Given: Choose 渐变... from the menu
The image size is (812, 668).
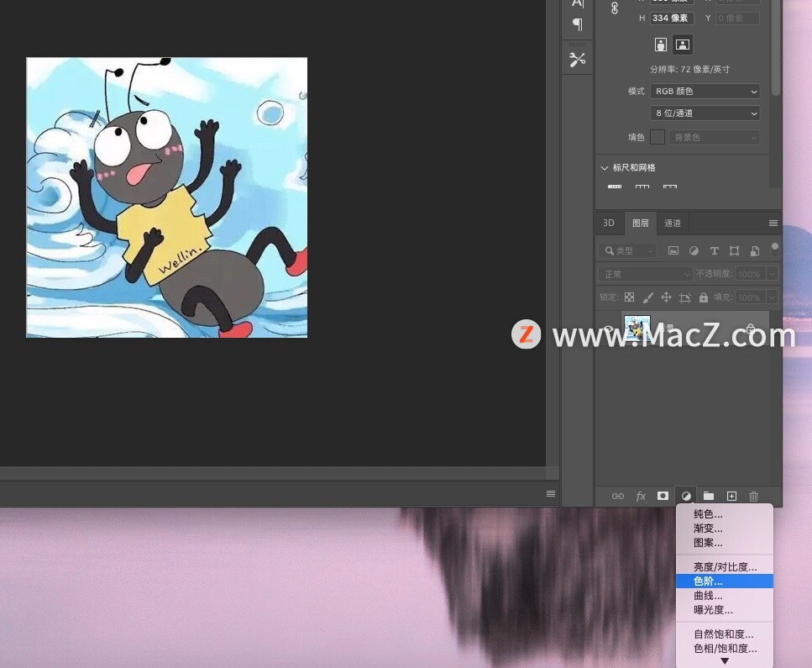Looking at the screenshot, I should click(725, 529).
